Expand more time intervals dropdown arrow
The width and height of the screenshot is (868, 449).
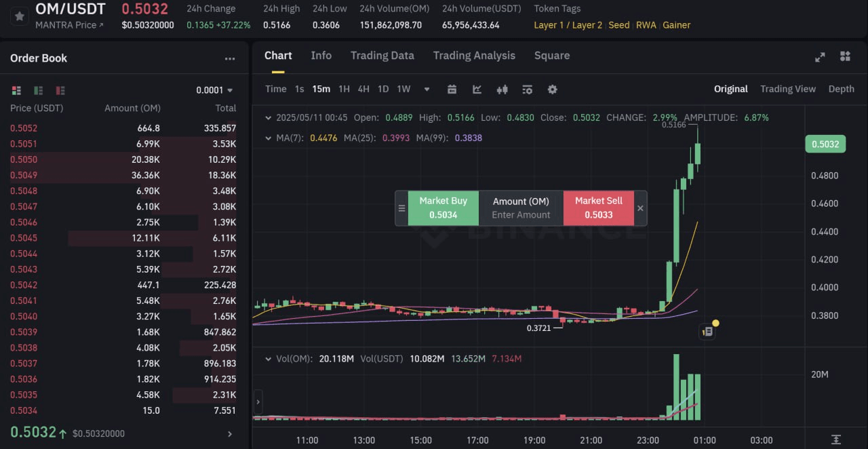coord(427,90)
